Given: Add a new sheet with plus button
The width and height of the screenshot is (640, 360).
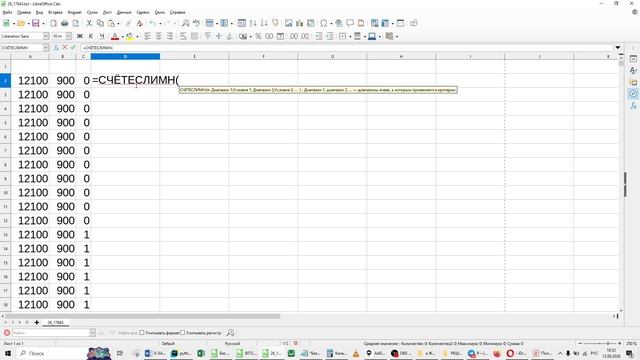Looking at the screenshot, I should pyautogui.click(x=37, y=322).
